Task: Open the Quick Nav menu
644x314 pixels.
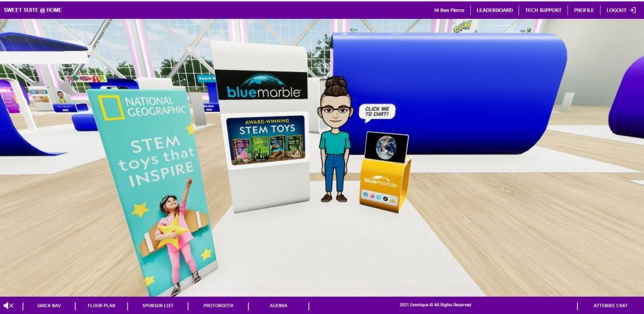Action: [49, 305]
